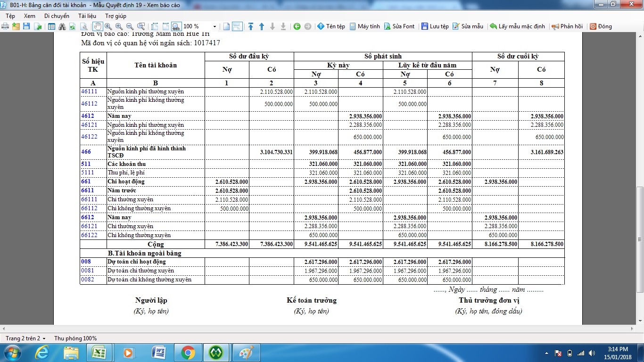Open account link 0081
Screen dimensions: 644x362
87,271
